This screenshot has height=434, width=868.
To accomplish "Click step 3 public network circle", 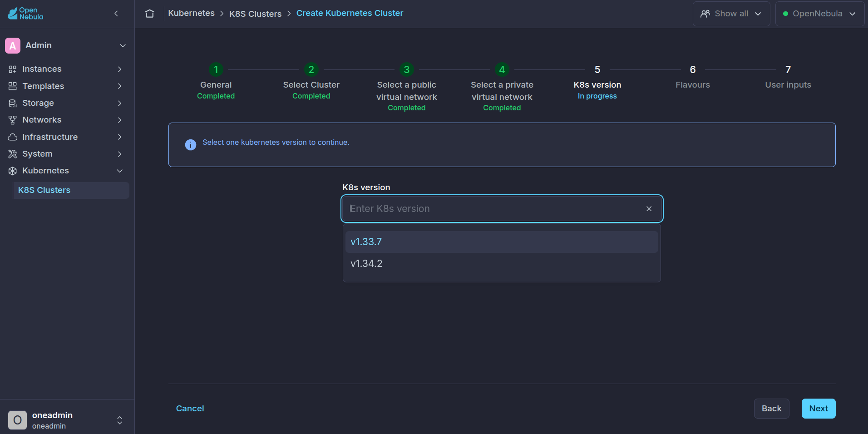I will [x=407, y=69].
